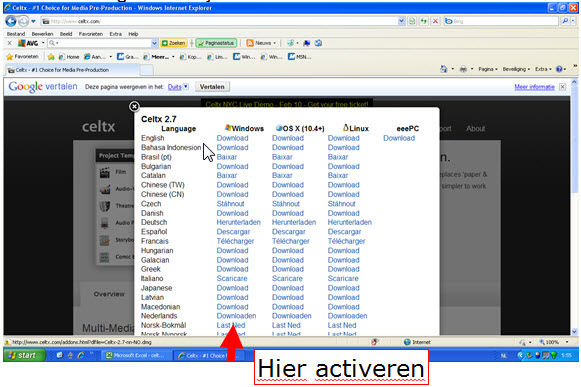Click eeePC Download link for English
Viewport: 581px width, 387px height.
(399, 138)
